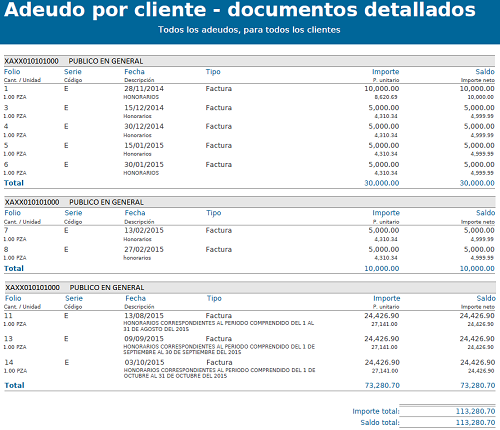
Task: Click the Tipo header in second section
Action: [214, 213]
